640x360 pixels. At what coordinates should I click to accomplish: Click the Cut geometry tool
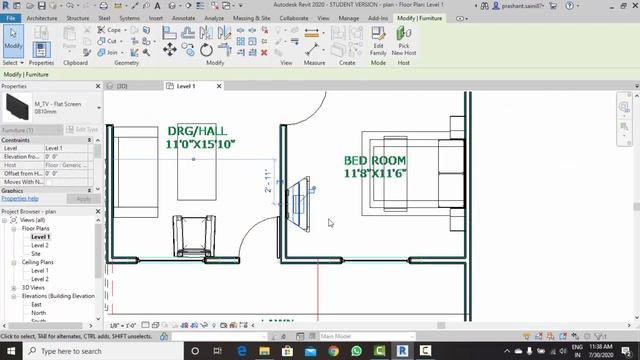tap(107, 41)
